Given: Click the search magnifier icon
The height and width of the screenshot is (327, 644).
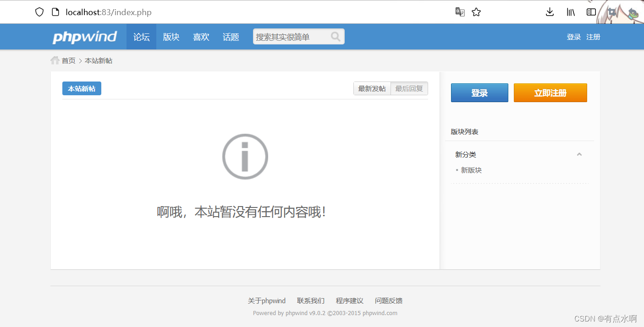Looking at the screenshot, I should click(335, 36).
